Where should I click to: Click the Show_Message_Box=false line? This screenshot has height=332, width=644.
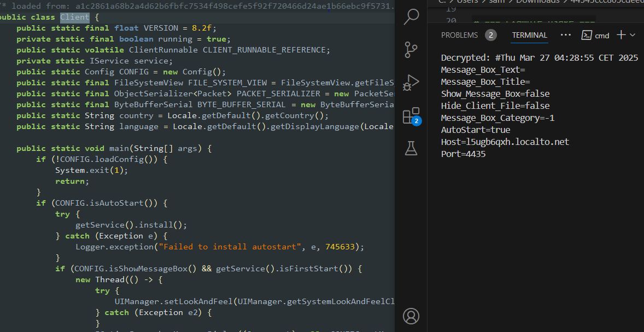(x=495, y=94)
